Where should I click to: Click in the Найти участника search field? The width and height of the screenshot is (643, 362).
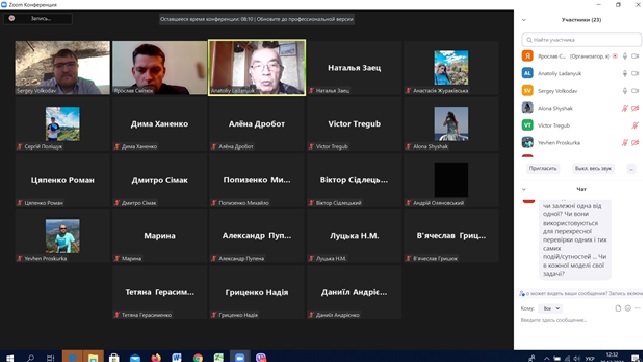coord(581,40)
